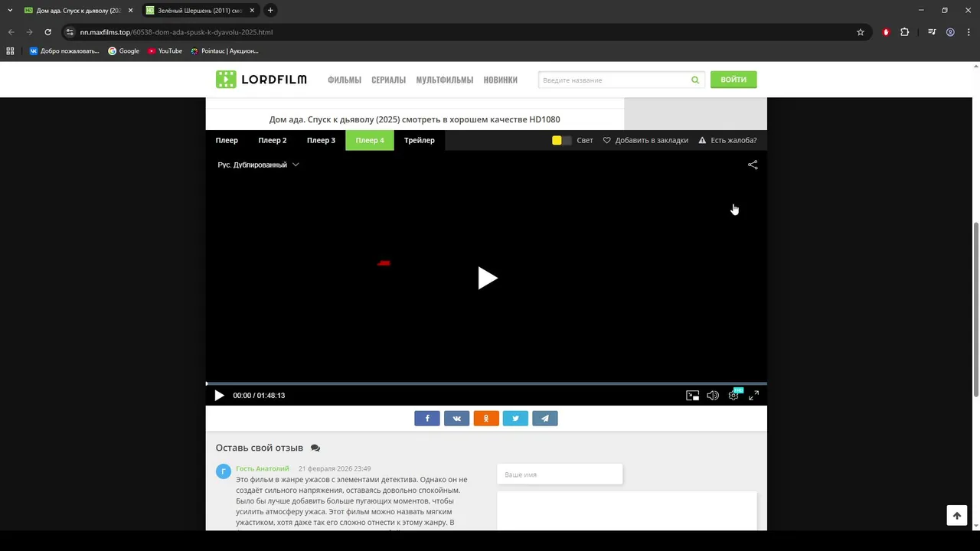Screen dimensions: 980x551
Task: Switch to Плеер 2 tab
Action: (273, 140)
